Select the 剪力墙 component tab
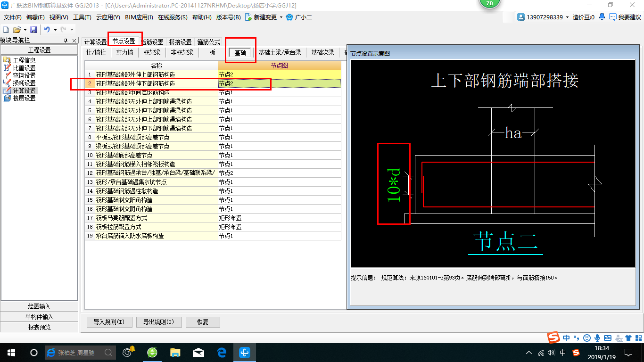The width and height of the screenshot is (644, 362). click(x=124, y=52)
